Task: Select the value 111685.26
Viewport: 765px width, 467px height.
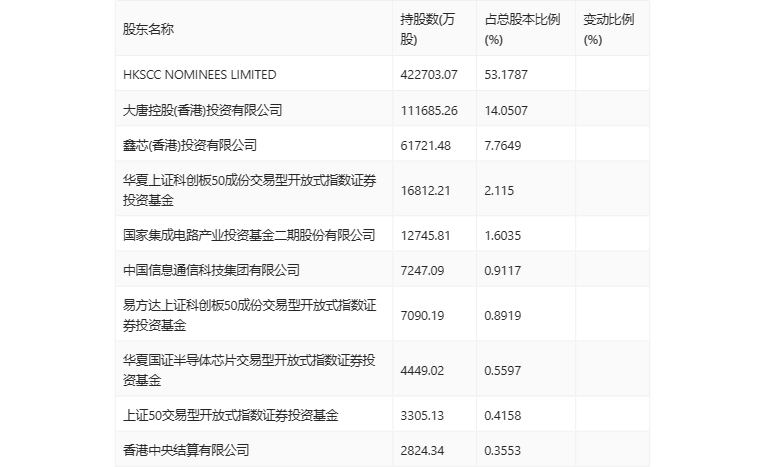Action: [429, 111]
